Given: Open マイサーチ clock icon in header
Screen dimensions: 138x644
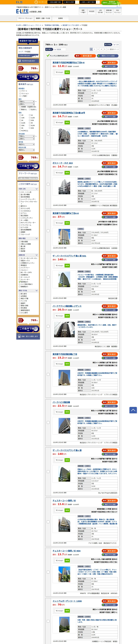Looking at the screenshot, I should [36, 2].
